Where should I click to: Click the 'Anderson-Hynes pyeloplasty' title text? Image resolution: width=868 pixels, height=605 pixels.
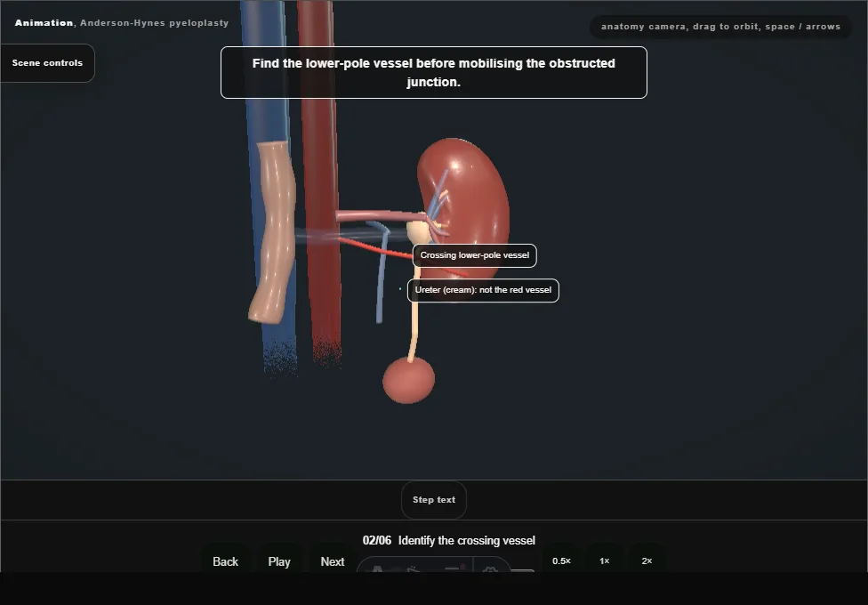point(155,23)
